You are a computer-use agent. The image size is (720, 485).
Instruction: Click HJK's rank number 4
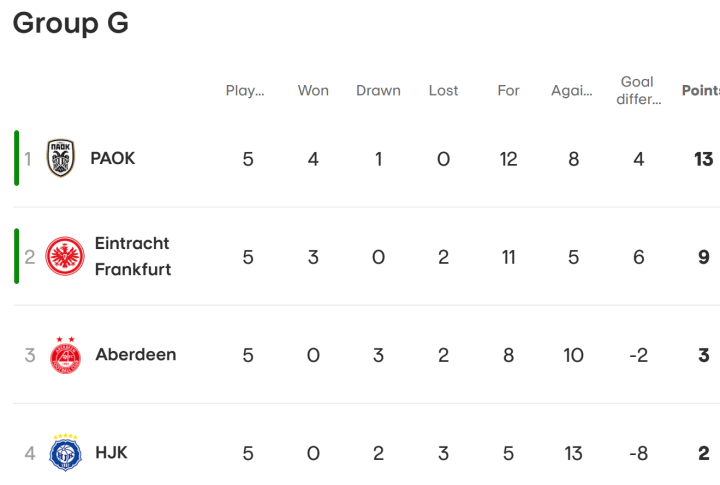pyautogui.click(x=30, y=453)
